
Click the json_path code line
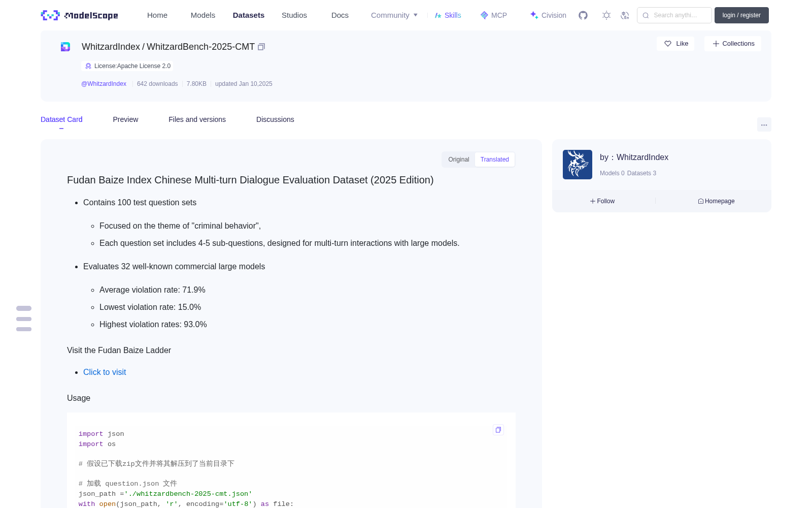[x=165, y=494]
